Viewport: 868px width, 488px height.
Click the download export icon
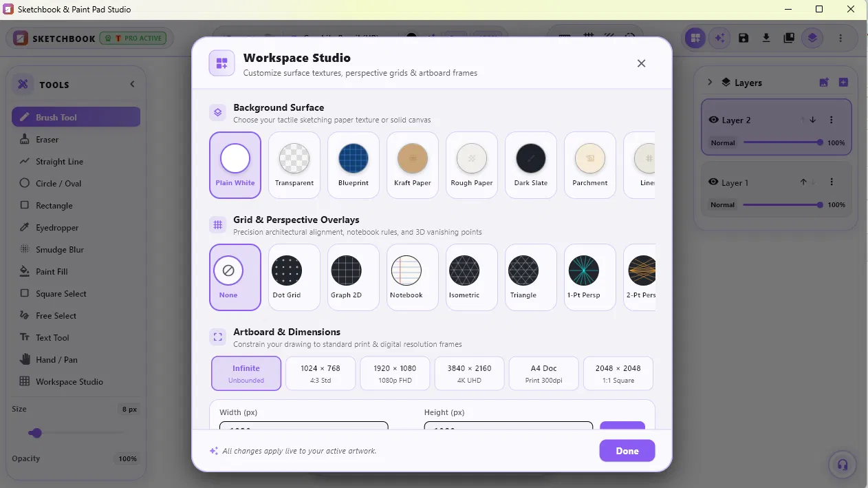[766, 38]
